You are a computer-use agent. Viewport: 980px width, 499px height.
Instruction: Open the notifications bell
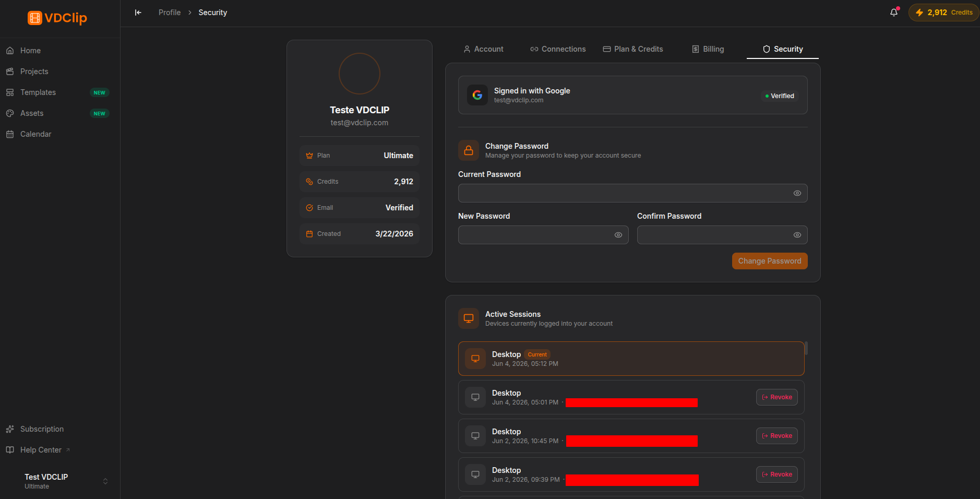click(x=894, y=13)
